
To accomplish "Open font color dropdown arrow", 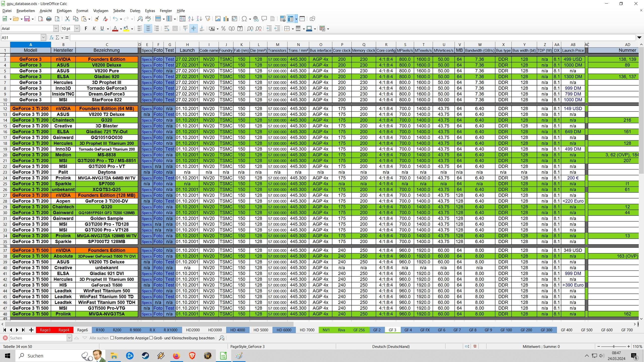I will coord(121,29).
